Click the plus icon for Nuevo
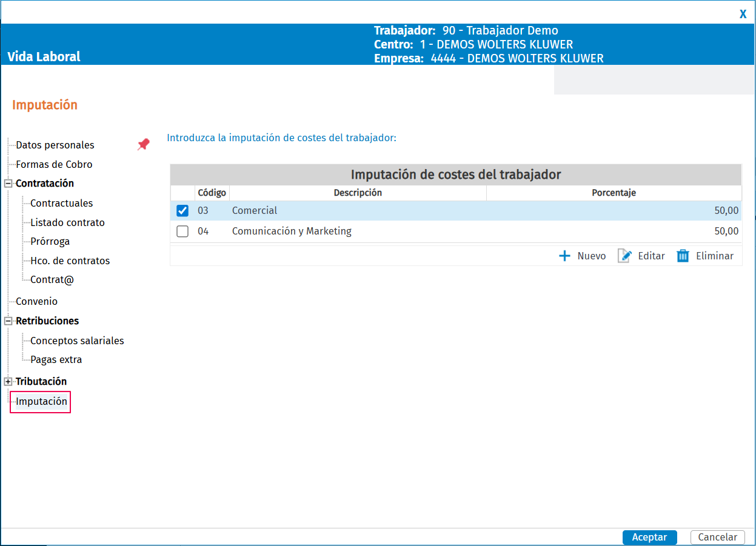The image size is (756, 546). coord(564,256)
